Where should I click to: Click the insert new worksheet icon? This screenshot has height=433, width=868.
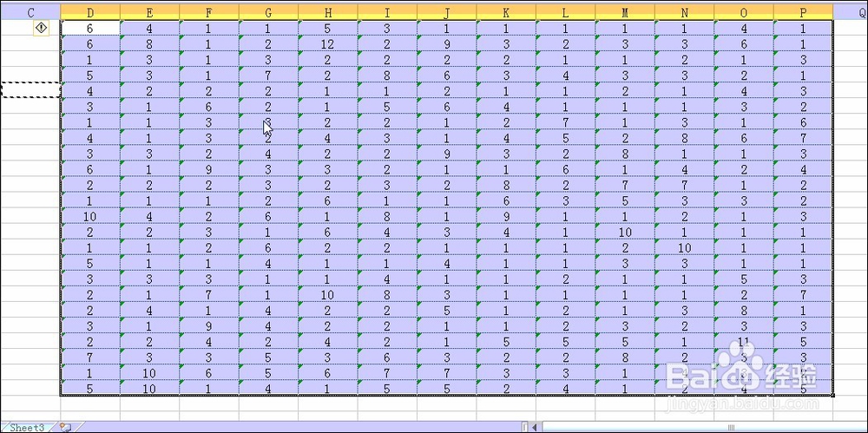click(65, 427)
